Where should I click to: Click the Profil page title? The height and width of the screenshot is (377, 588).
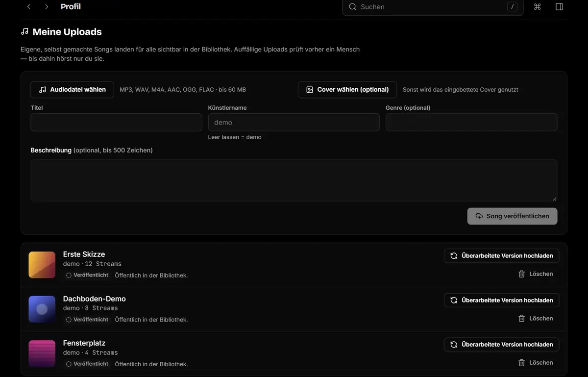pyautogui.click(x=71, y=7)
